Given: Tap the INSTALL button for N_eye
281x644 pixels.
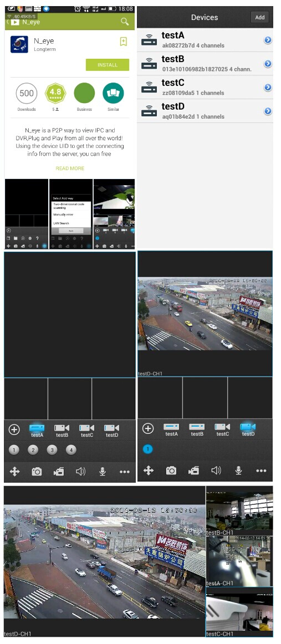Looking at the screenshot, I should [x=107, y=65].
